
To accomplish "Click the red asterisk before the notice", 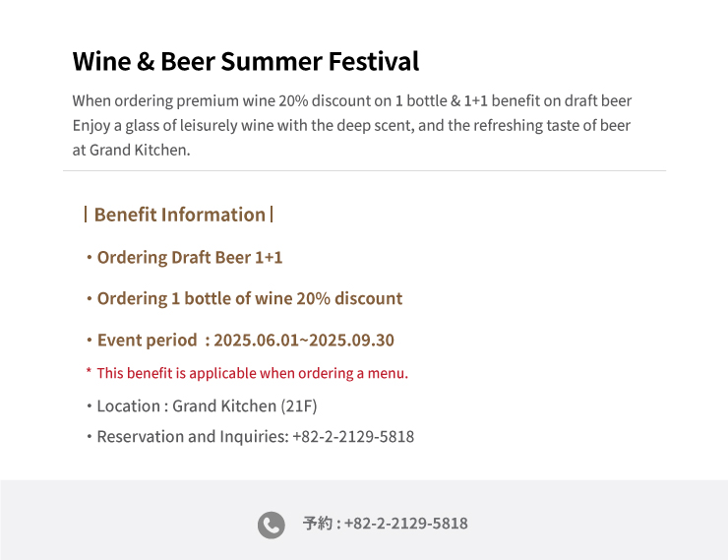I will [x=89, y=371].
